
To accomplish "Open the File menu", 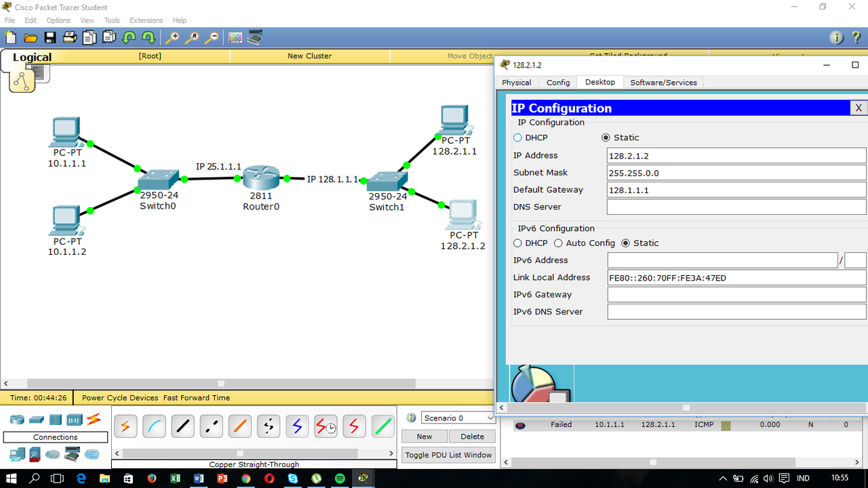I will 9,20.
